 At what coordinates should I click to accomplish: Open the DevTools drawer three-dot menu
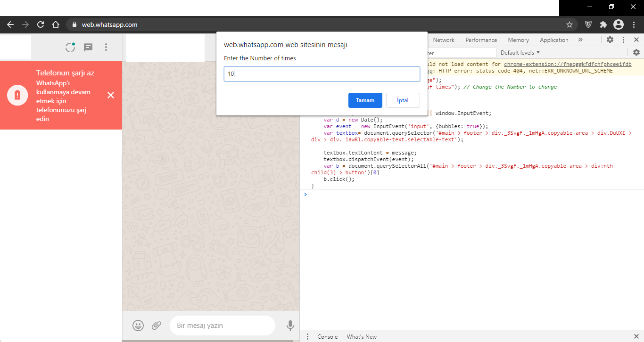click(307, 336)
